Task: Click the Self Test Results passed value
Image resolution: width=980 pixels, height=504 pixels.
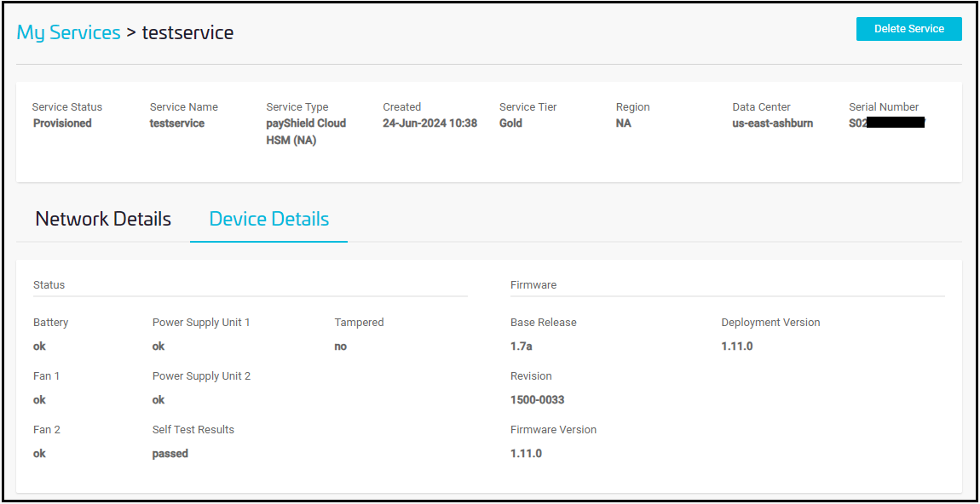Action: tap(170, 454)
